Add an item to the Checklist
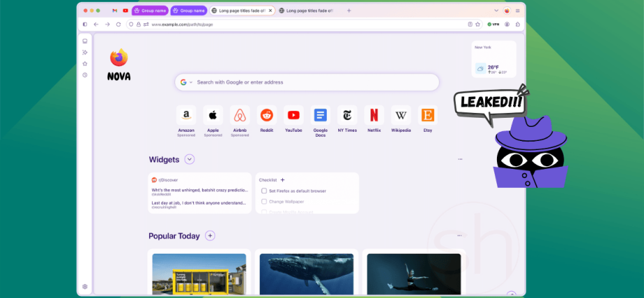 click(x=283, y=180)
